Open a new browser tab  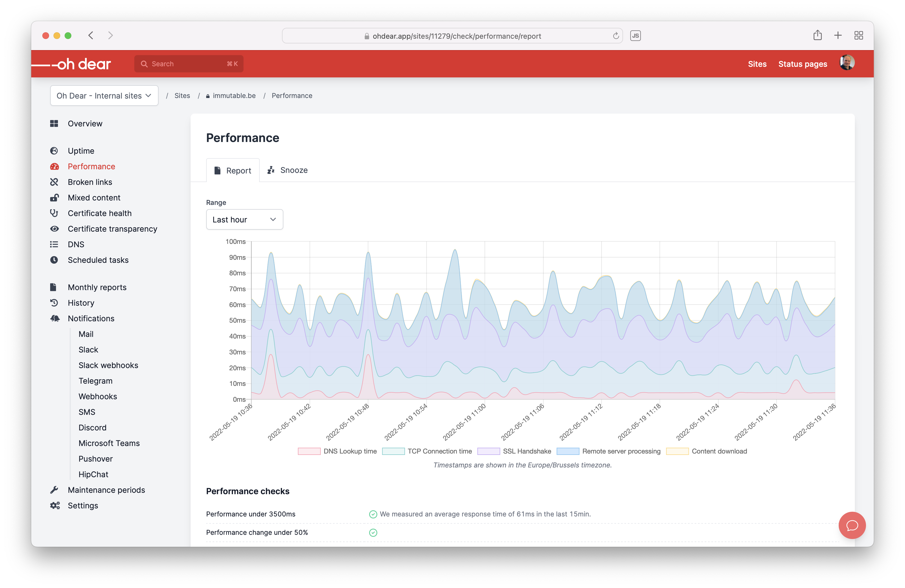point(838,35)
